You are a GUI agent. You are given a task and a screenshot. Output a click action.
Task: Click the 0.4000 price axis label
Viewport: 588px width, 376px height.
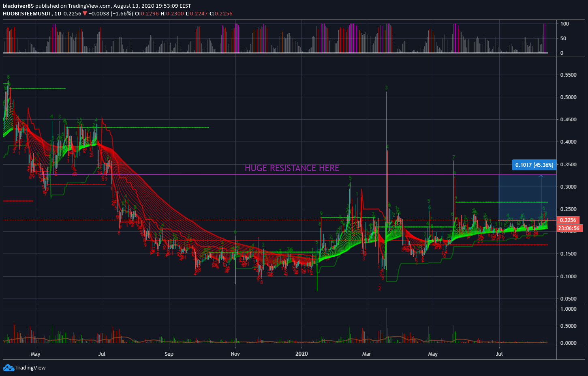click(568, 142)
